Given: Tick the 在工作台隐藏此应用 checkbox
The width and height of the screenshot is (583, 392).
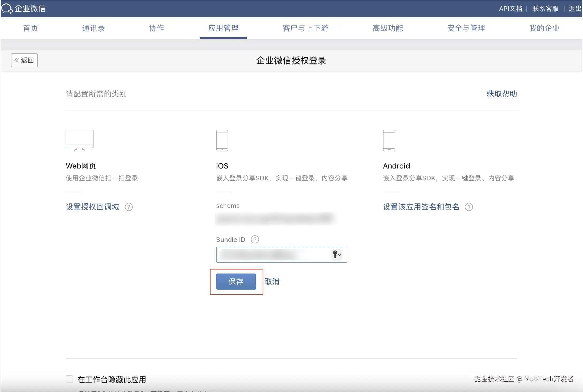Looking at the screenshot, I should (69, 379).
